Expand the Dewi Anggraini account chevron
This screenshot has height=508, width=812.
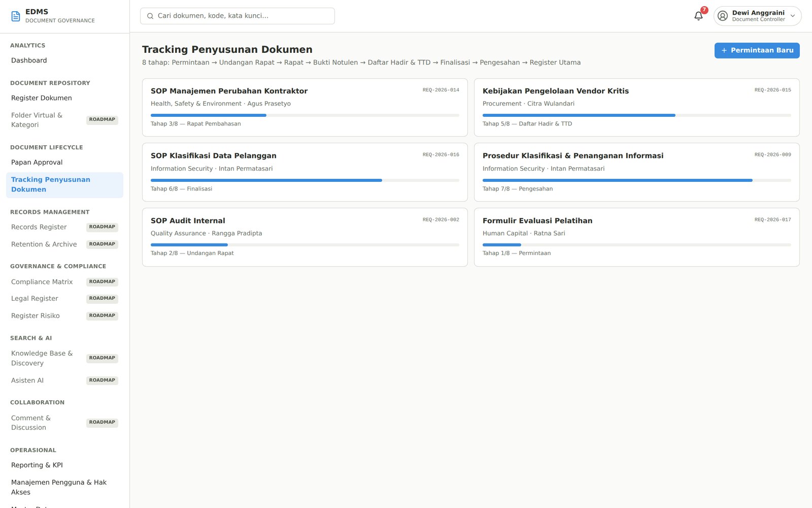tap(793, 16)
